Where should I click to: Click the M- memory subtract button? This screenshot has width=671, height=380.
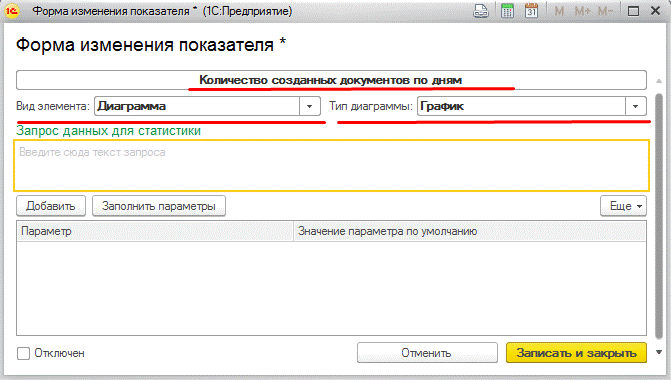(x=606, y=11)
